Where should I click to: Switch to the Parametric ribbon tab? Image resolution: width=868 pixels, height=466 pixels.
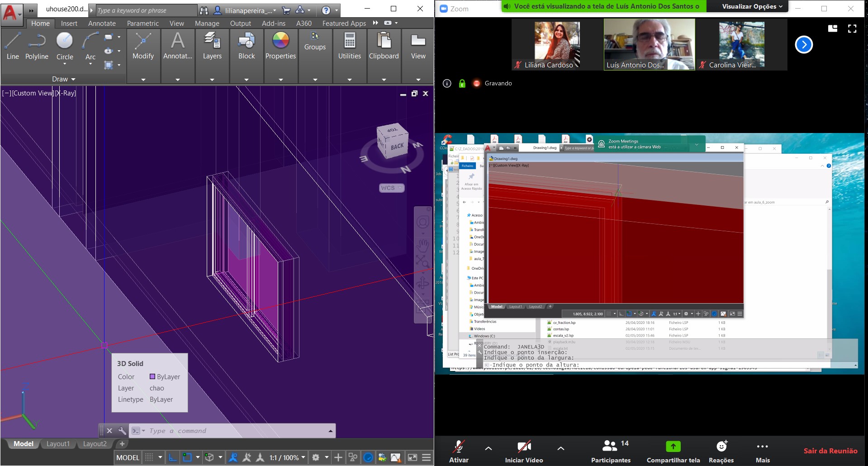(x=143, y=24)
